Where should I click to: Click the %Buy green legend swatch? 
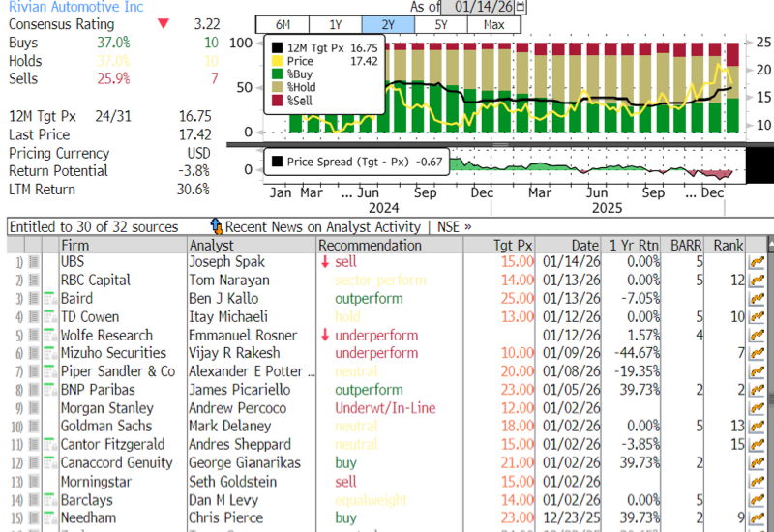click(278, 74)
